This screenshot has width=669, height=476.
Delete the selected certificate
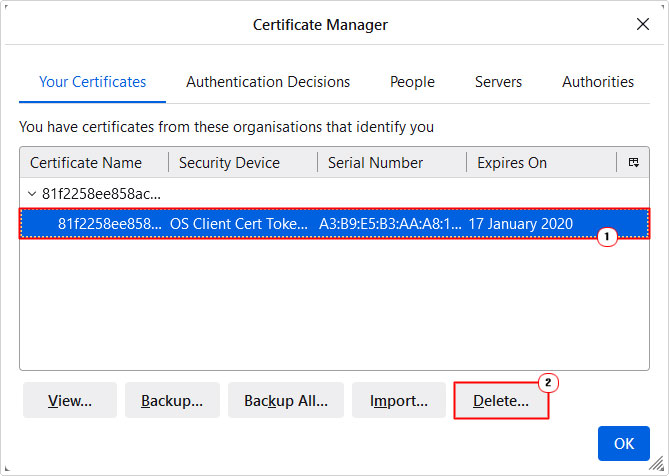[501, 401]
